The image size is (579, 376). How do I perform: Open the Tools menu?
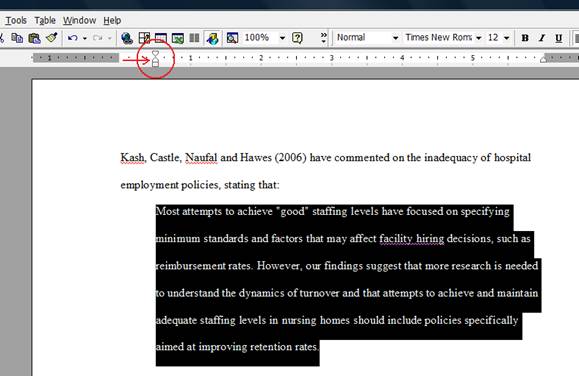click(x=16, y=20)
